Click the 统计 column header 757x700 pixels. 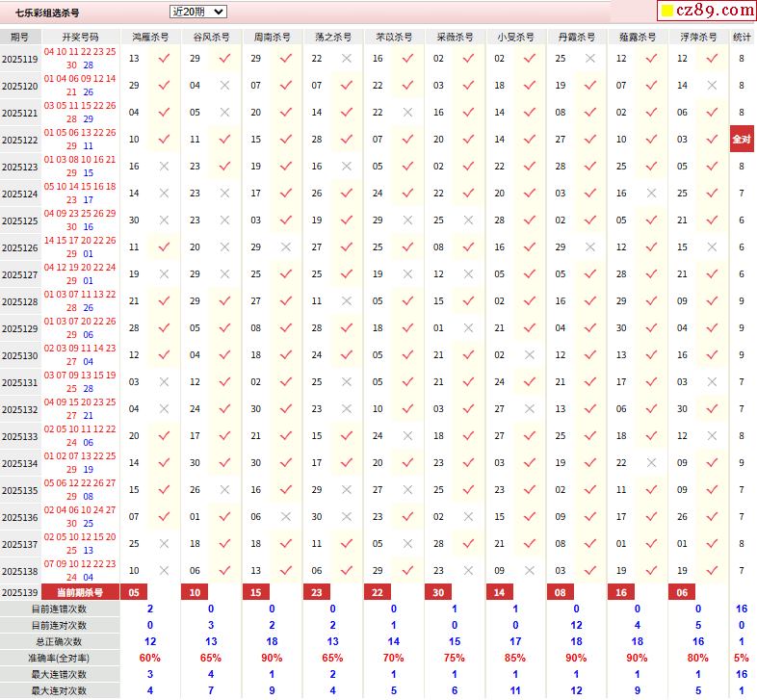(x=742, y=37)
